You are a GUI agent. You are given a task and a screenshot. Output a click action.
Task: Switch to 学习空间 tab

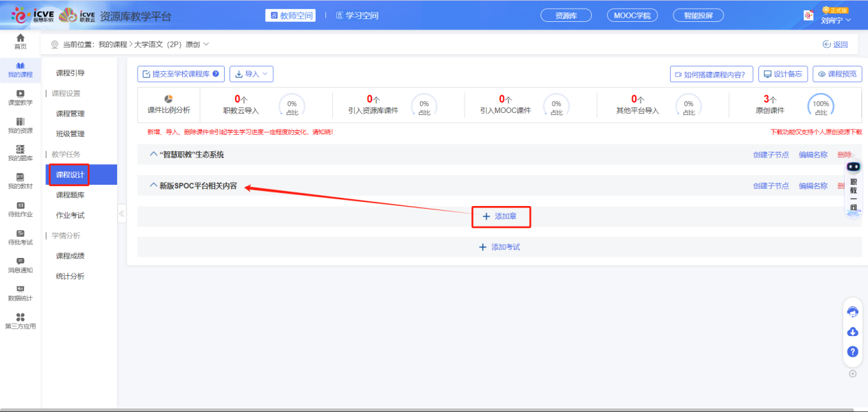[x=354, y=15]
